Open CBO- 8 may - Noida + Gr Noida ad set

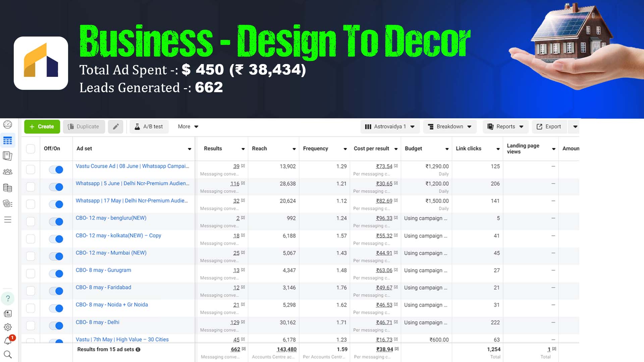pyautogui.click(x=112, y=304)
